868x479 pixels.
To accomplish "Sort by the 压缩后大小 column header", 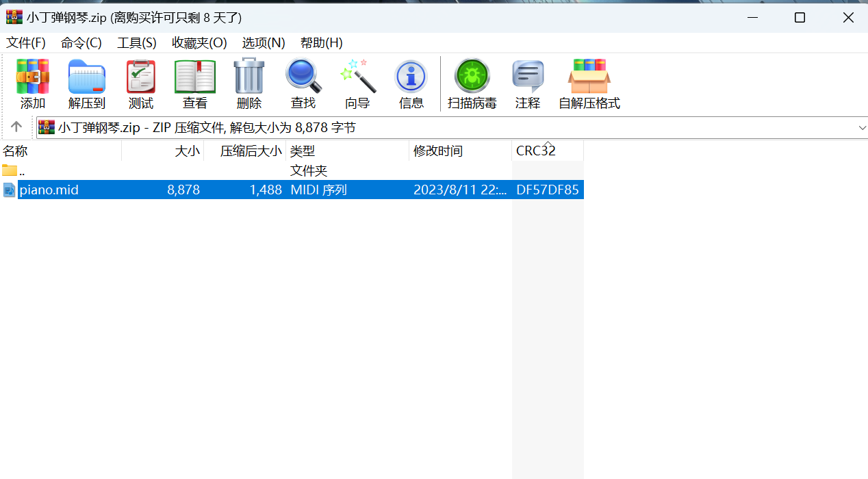I will coord(245,151).
